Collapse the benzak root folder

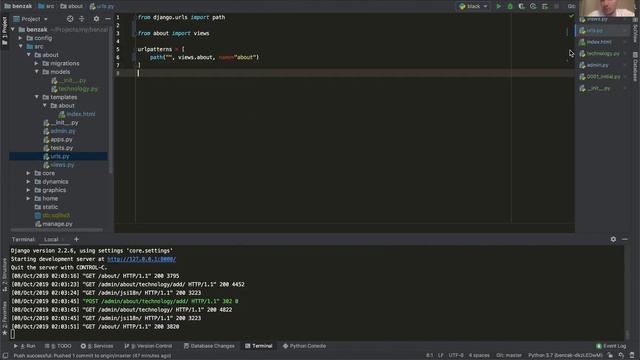(13, 29)
